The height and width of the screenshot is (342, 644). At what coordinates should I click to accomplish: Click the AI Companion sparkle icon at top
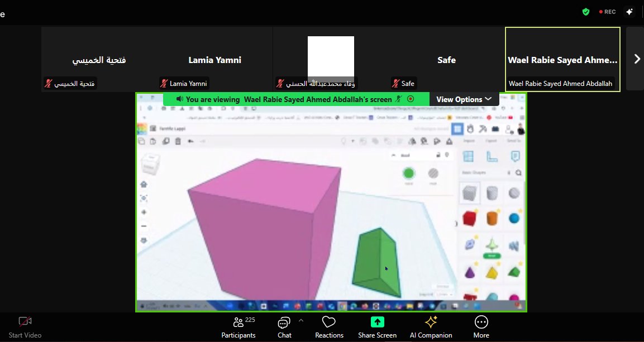pyautogui.click(x=629, y=12)
